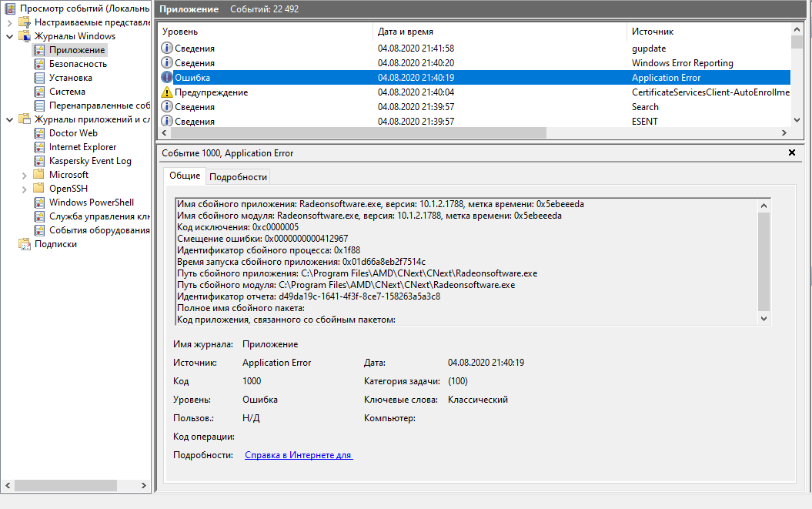Select the CertificateServicesClient warning event
Image resolution: width=812 pixels, height=509 pixels.
474,92
